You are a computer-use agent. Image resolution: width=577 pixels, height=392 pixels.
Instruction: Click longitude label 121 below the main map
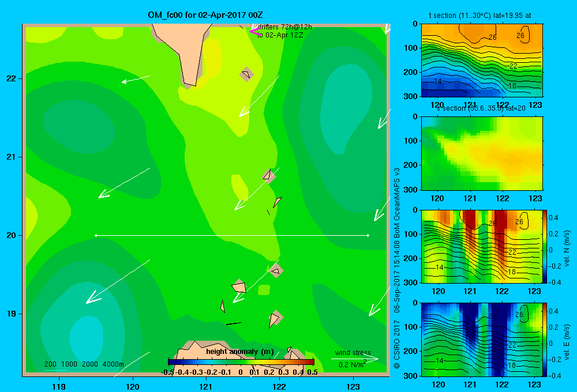[206, 386]
